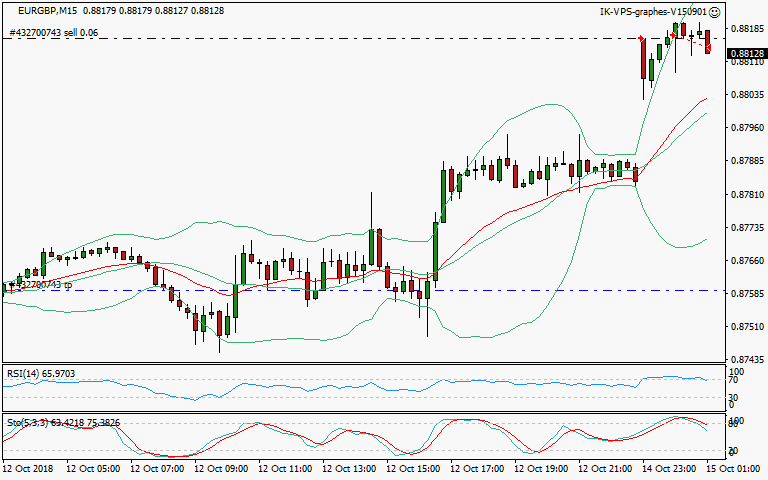This screenshot has width=768, height=480.
Task: Click the 12 Oct 2018 date label
Action: (26, 468)
